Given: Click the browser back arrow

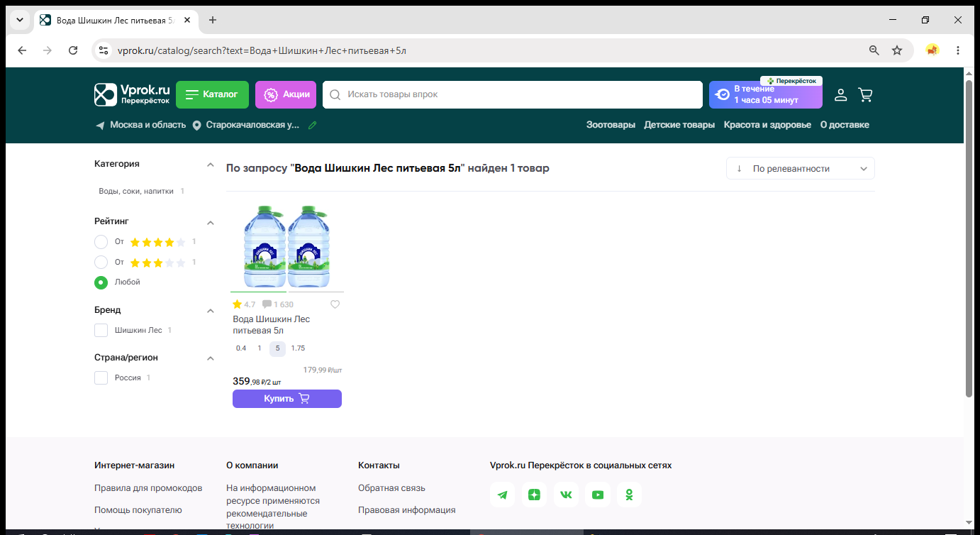Looking at the screenshot, I should 22,50.
